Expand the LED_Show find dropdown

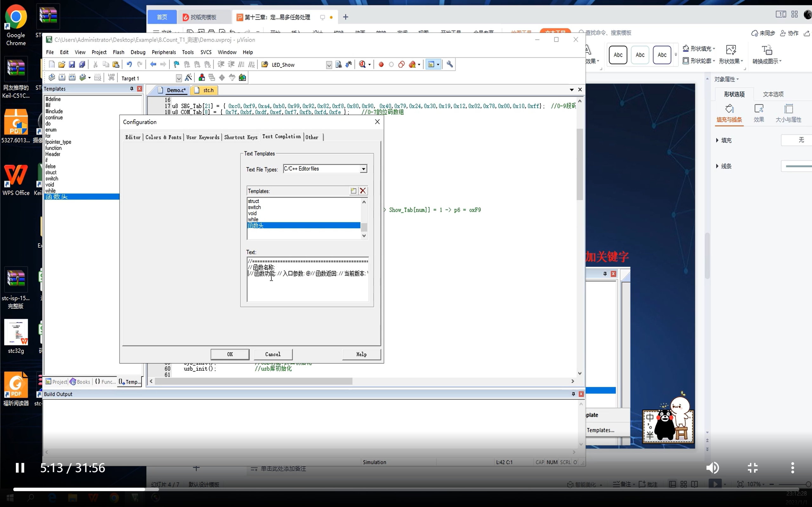[x=329, y=65]
